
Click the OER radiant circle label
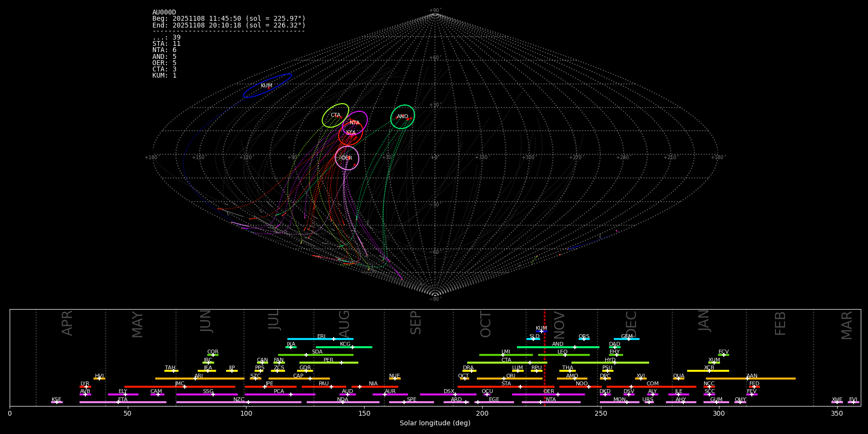346,158
